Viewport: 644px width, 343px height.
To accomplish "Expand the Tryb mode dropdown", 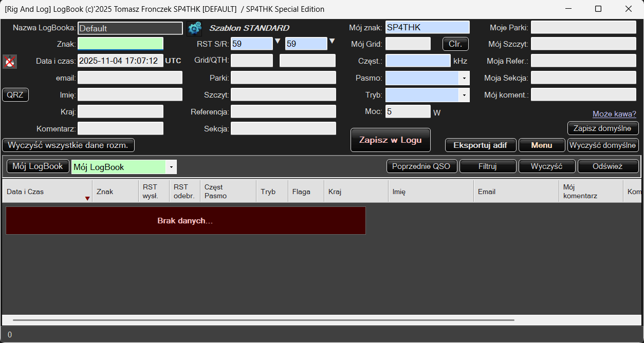I will tap(464, 96).
